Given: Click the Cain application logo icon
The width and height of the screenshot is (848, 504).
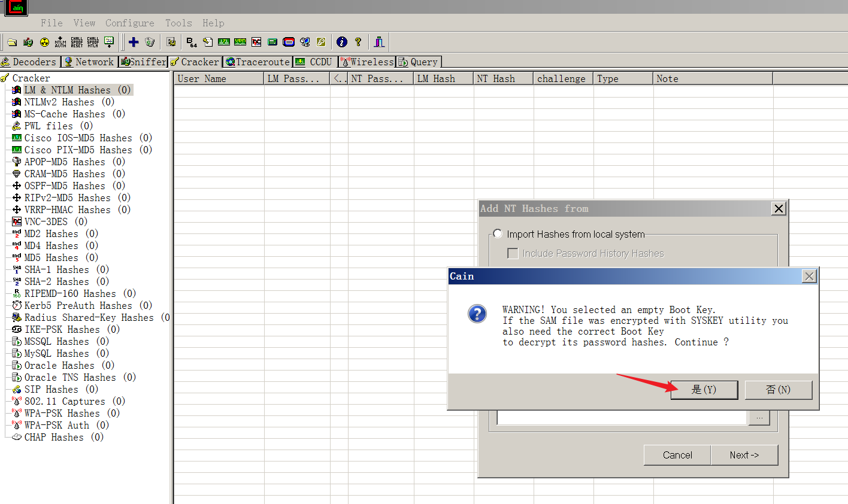Looking at the screenshot, I should point(16,7).
